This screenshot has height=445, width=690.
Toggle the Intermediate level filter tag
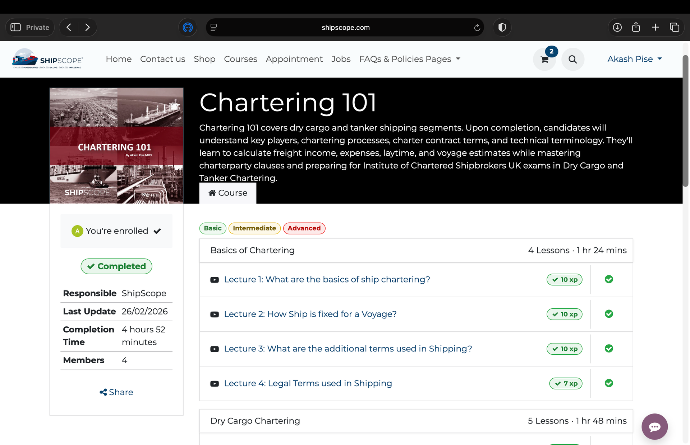click(254, 228)
